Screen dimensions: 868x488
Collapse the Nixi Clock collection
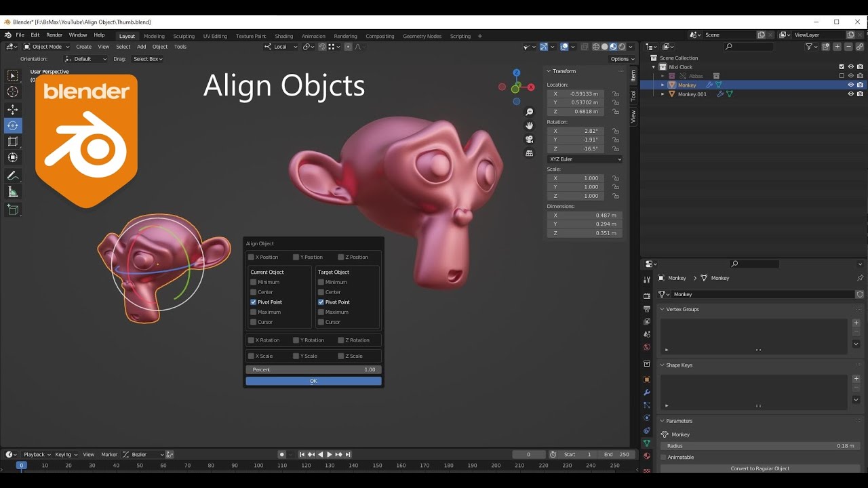click(x=654, y=67)
